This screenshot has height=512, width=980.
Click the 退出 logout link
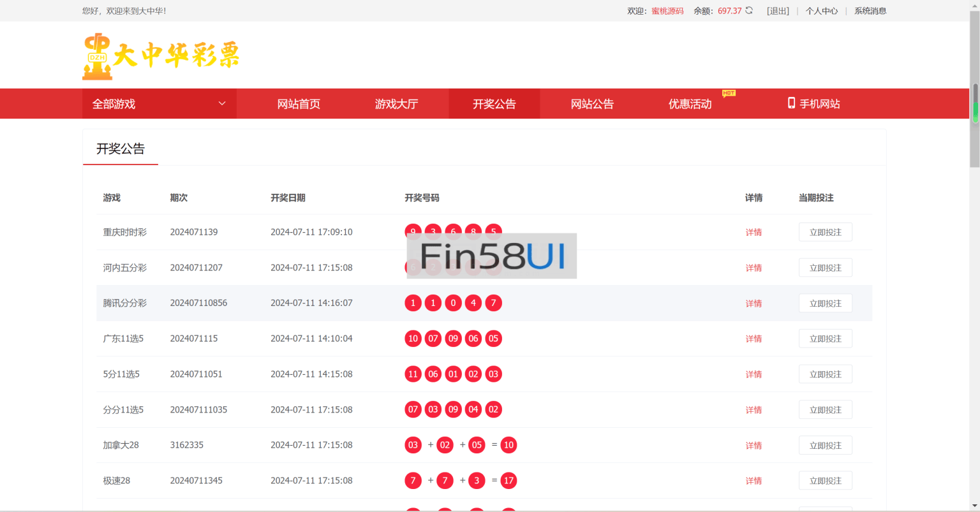pyautogui.click(x=778, y=11)
